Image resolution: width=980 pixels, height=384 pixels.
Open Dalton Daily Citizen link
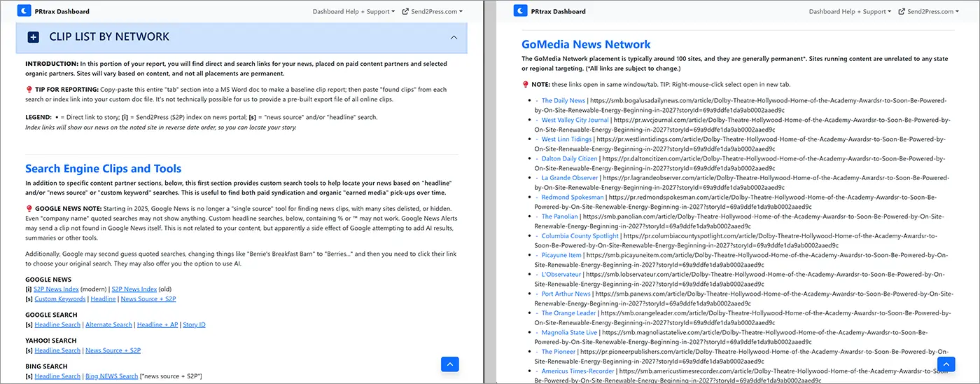(x=570, y=158)
